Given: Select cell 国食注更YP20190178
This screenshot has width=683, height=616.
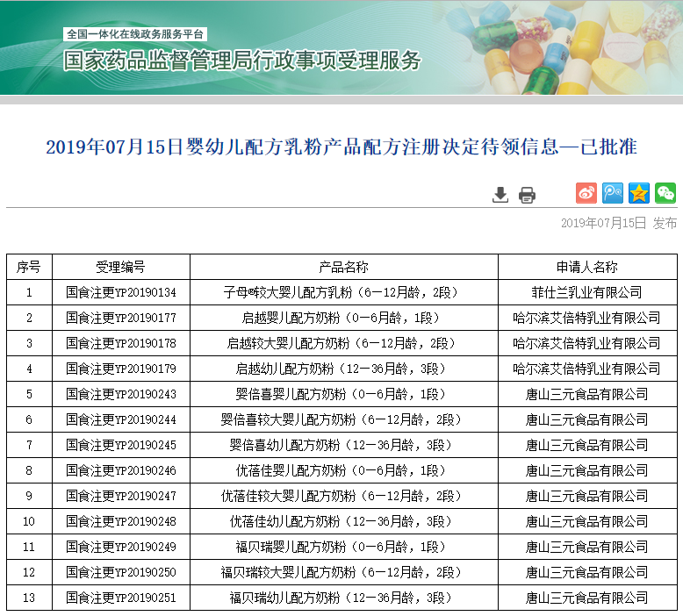Looking at the screenshot, I should pos(121,343).
